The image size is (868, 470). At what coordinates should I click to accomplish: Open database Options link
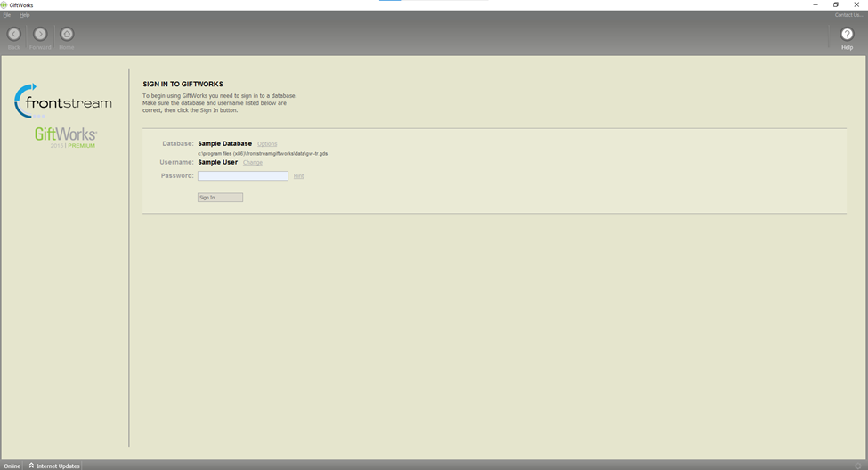[267, 144]
